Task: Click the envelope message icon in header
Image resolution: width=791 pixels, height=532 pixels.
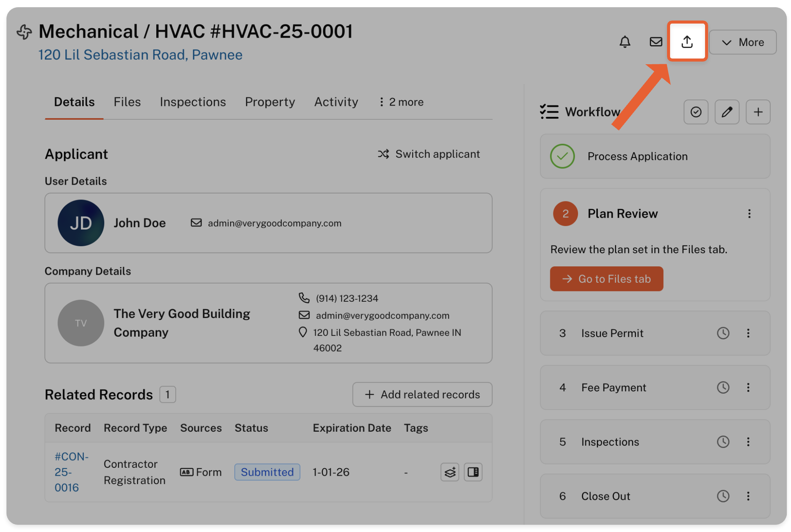Action: click(656, 42)
